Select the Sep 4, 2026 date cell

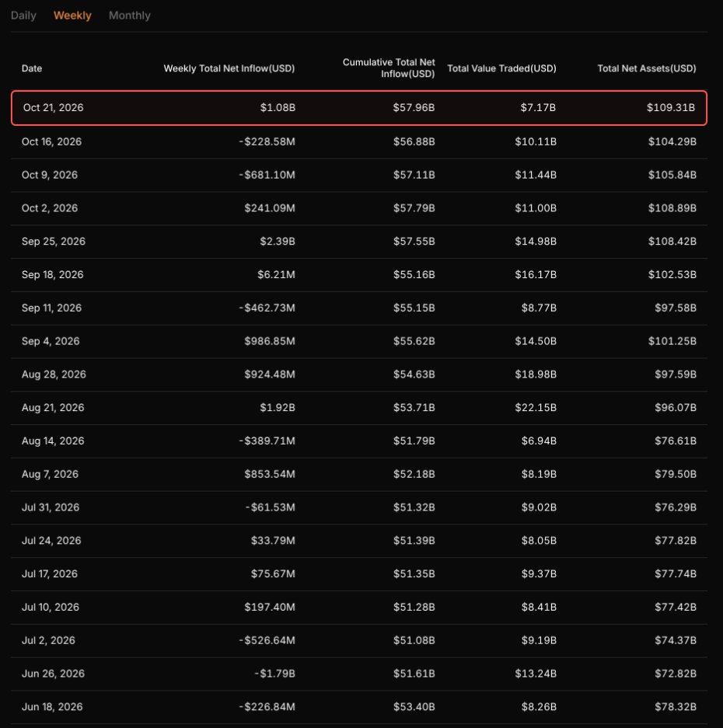coord(51,341)
